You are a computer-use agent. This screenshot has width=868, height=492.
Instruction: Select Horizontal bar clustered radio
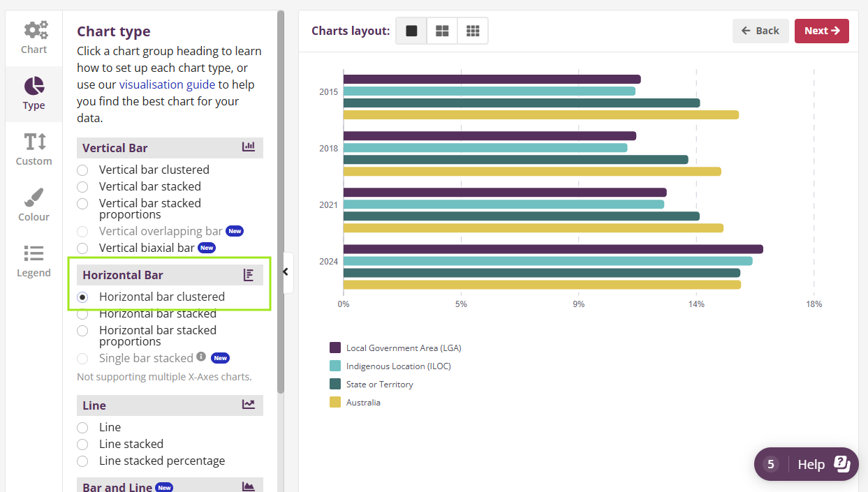(x=82, y=297)
